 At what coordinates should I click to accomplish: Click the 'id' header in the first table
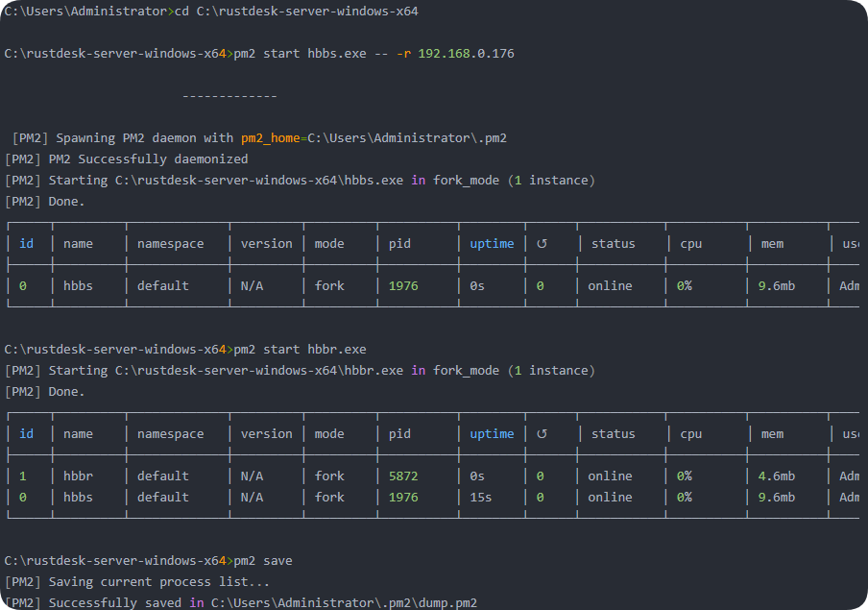pyautogui.click(x=27, y=244)
